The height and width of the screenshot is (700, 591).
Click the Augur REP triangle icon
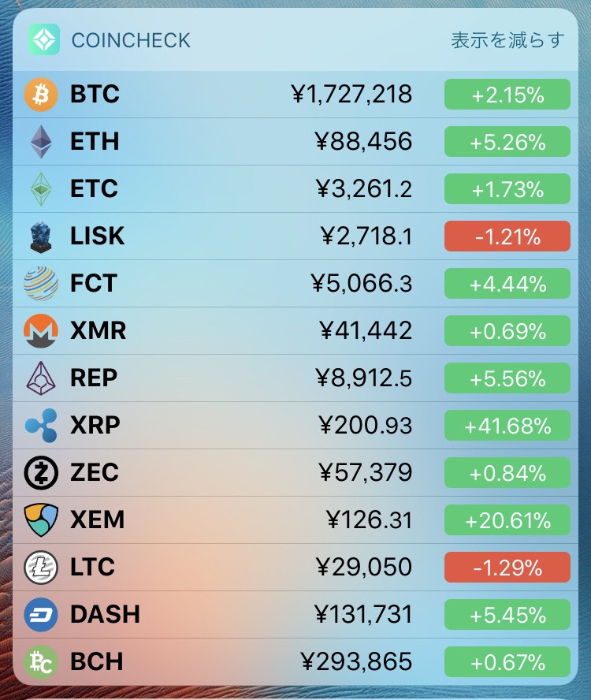[41, 378]
